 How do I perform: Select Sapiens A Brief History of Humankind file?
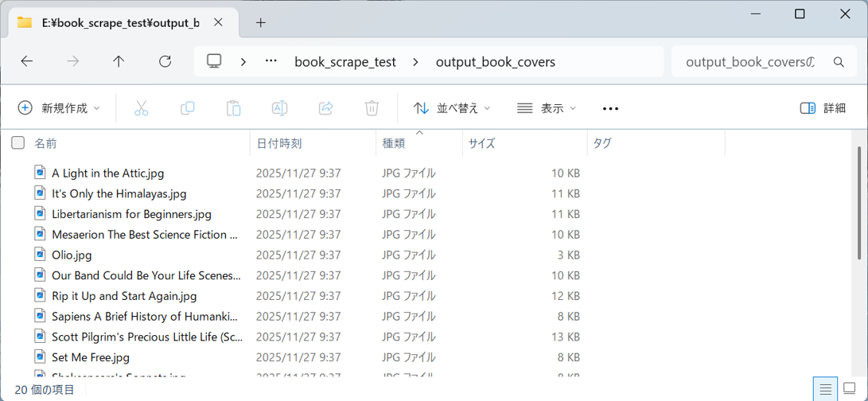pos(146,316)
